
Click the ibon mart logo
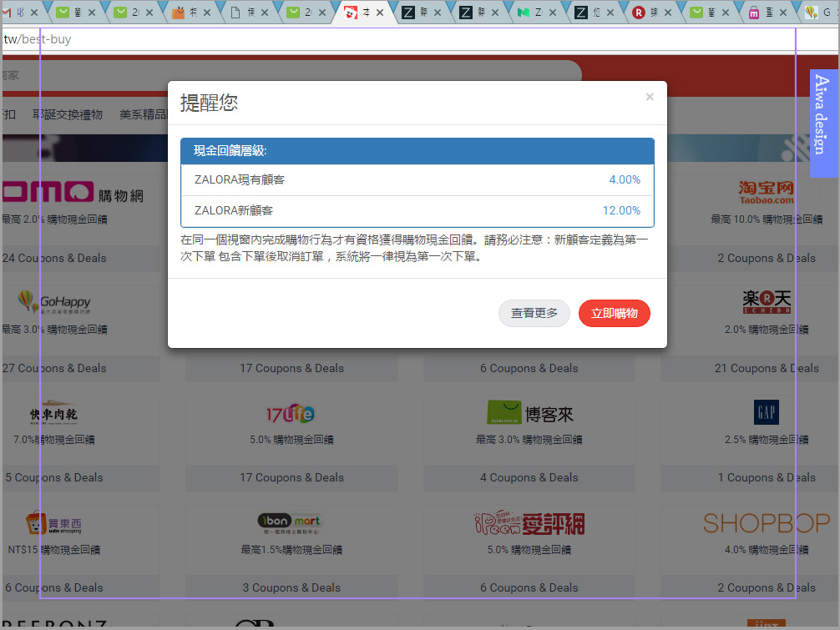[x=291, y=523]
